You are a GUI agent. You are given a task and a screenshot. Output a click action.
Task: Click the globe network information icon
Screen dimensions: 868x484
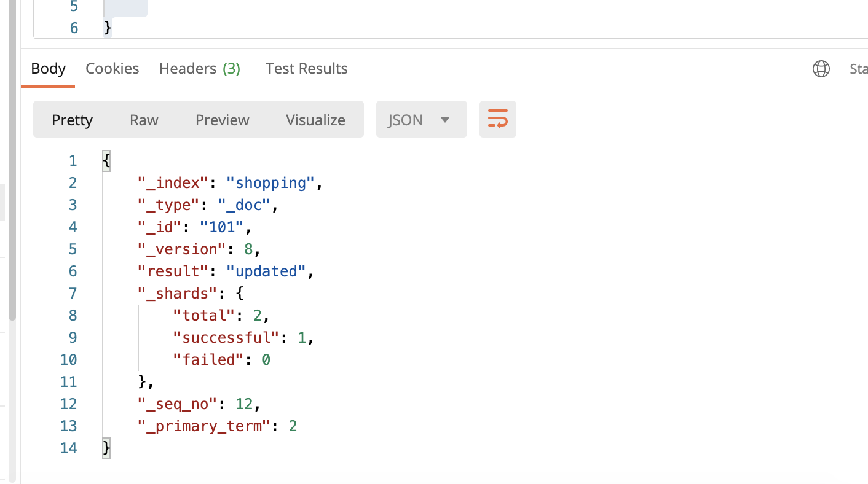(821, 69)
